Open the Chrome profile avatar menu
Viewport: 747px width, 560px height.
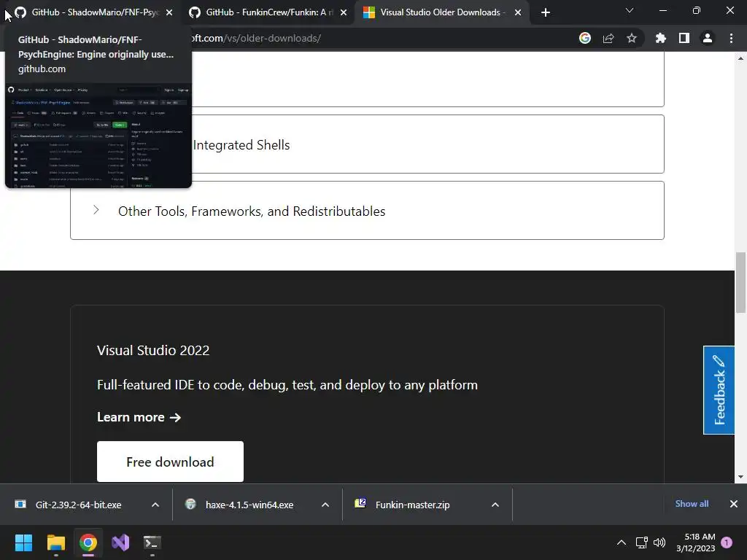(708, 38)
